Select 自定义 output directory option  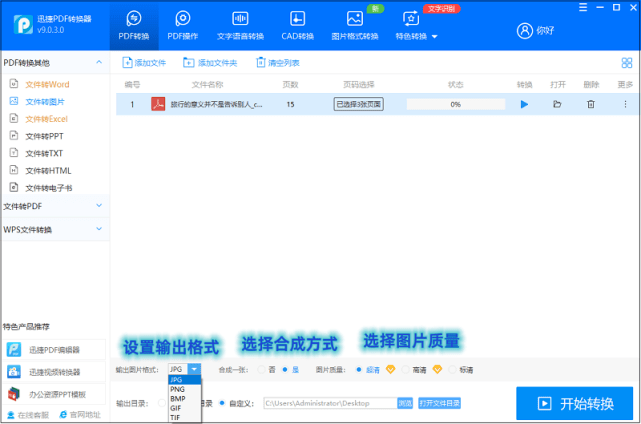tap(222, 403)
